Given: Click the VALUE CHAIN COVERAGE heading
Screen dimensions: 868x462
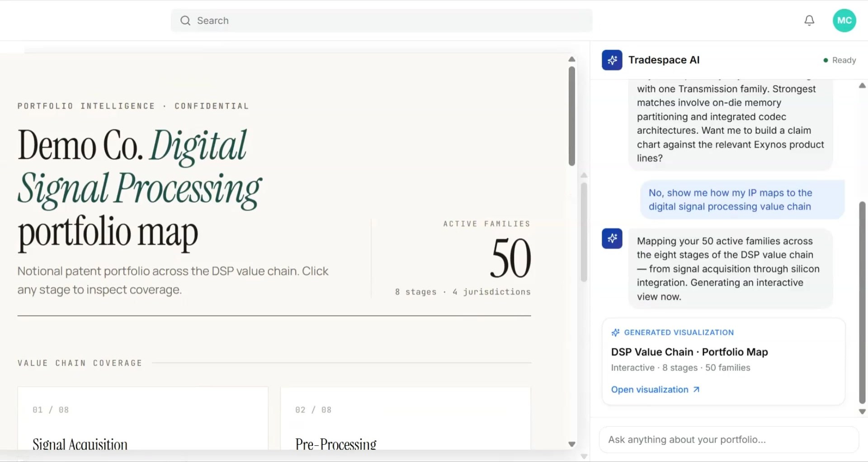Looking at the screenshot, I should point(80,363).
